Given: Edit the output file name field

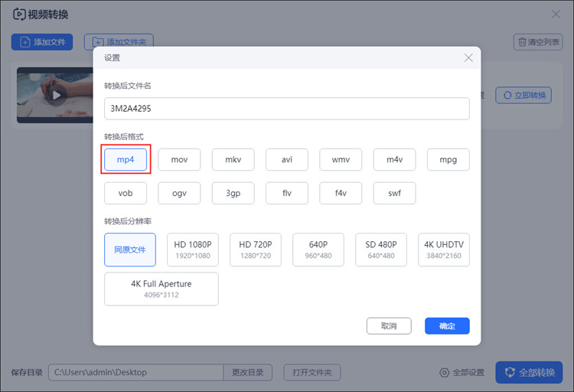Looking at the screenshot, I should [287, 109].
